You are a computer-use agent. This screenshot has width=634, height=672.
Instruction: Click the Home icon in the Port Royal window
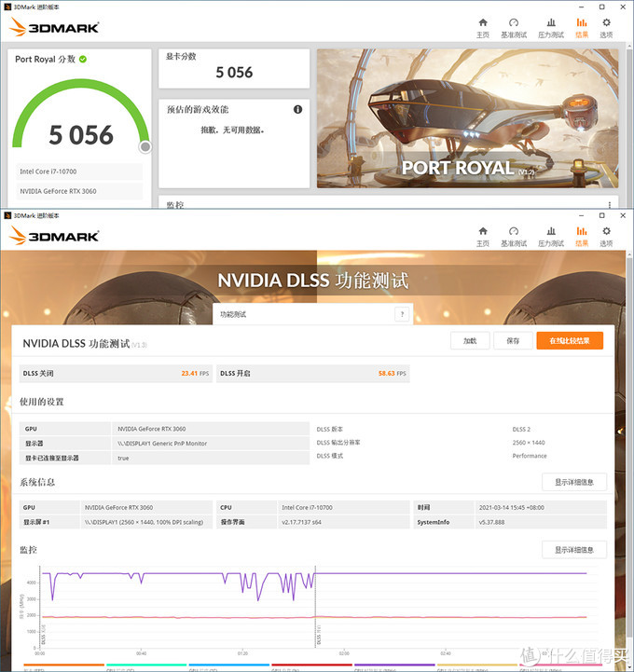pos(482,22)
